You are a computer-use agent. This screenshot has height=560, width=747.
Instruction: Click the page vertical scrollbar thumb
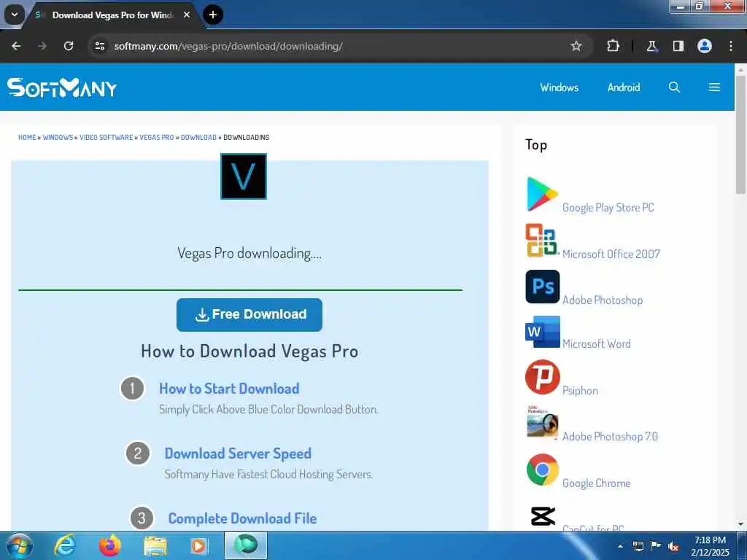click(740, 134)
